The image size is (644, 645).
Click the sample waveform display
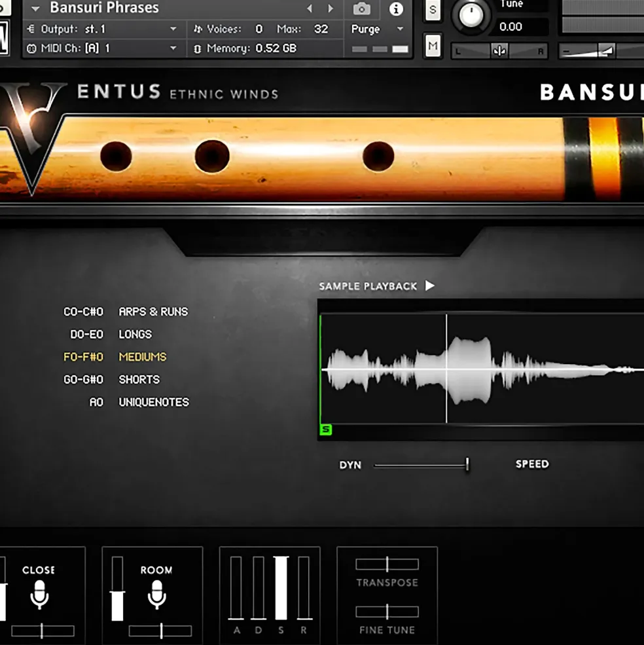[x=482, y=369]
